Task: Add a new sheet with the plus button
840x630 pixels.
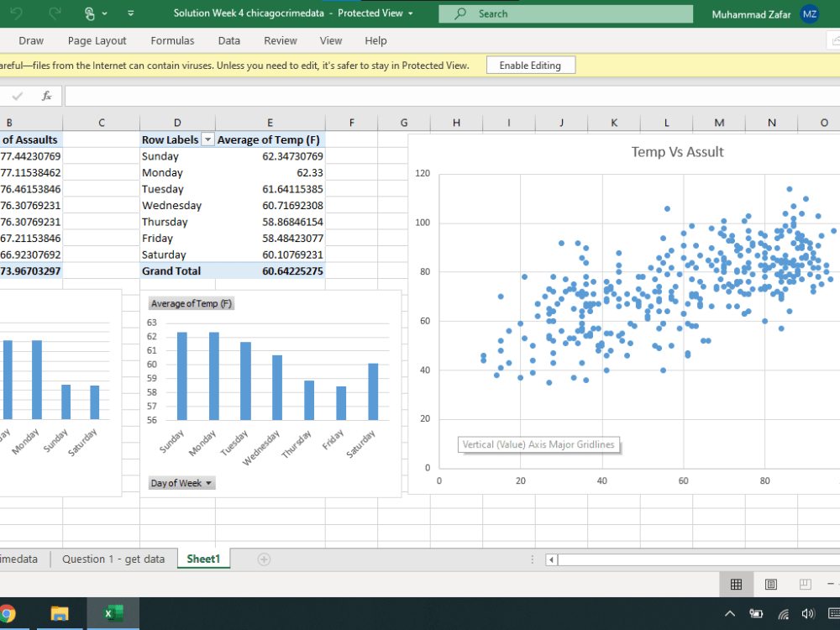Action: coord(264,559)
